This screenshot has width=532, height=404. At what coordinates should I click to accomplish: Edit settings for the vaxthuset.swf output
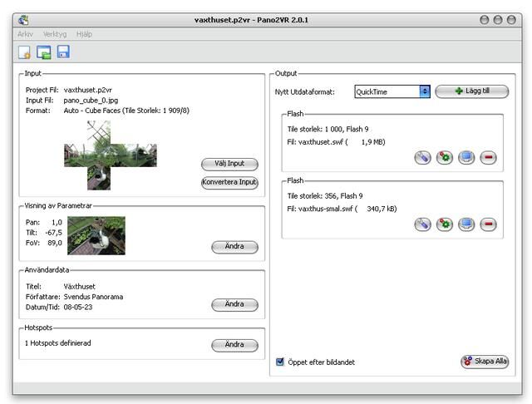pyautogui.click(x=422, y=157)
